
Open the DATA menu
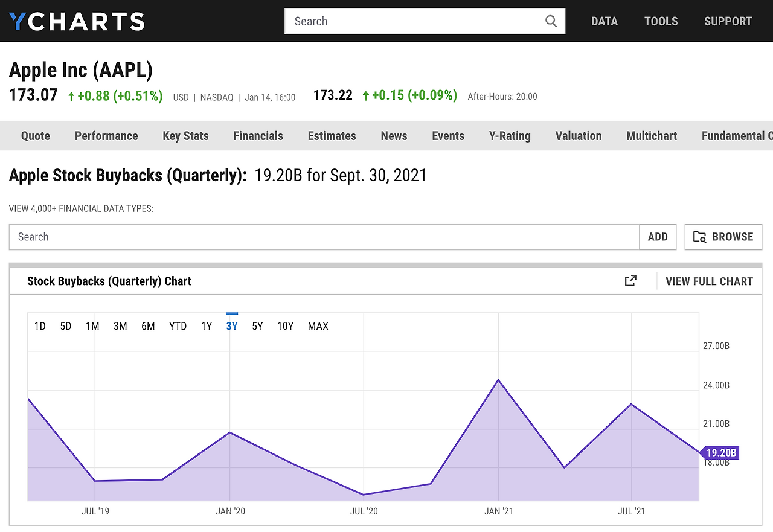point(605,21)
